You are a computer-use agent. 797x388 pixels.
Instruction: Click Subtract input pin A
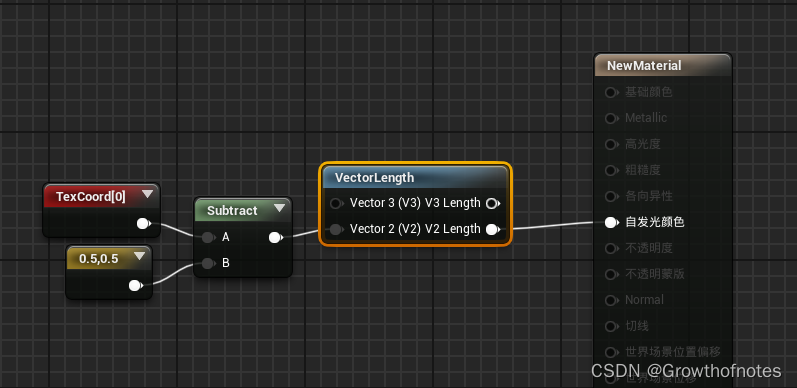click(208, 237)
